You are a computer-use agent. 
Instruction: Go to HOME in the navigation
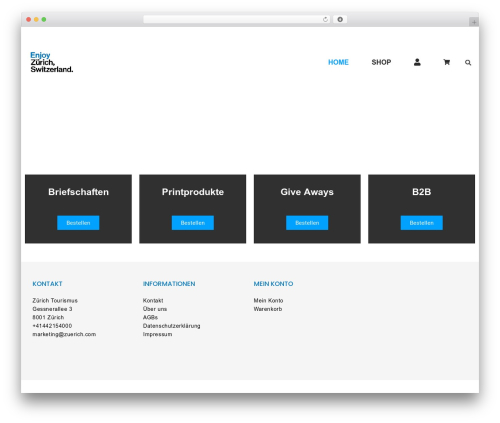[x=338, y=62]
